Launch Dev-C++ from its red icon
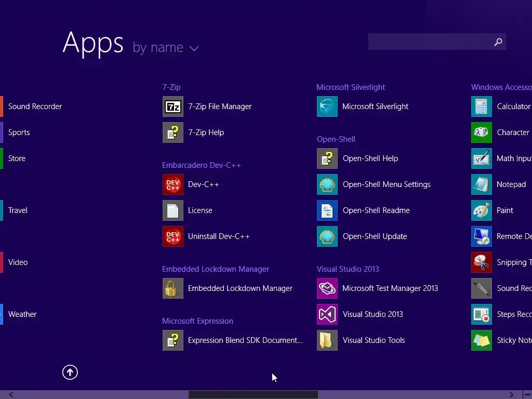The width and height of the screenshot is (532, 399). pyautogui.click(x=172, y=184)
